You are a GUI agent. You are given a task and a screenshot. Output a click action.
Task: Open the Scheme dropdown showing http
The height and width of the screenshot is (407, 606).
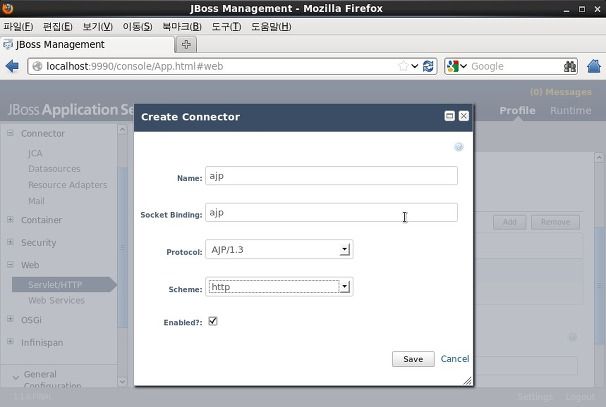pyautogui.click(x=279, y=287)
